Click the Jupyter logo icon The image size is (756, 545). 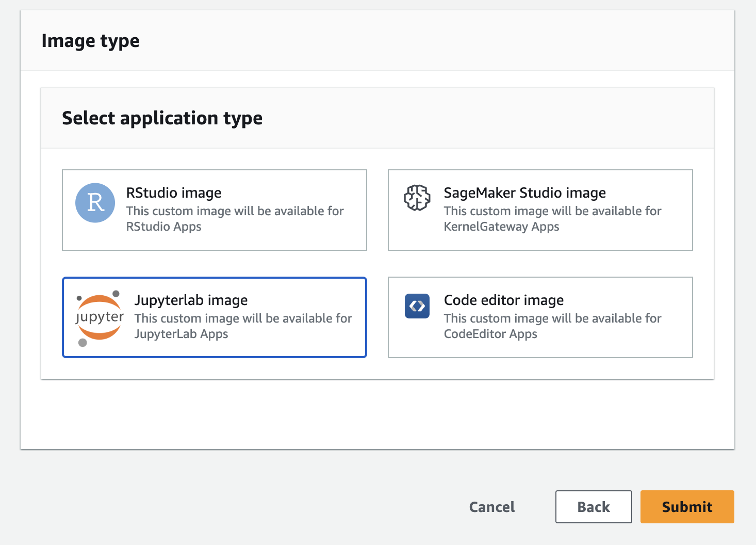pyautogui.click(x=99, y=316)
